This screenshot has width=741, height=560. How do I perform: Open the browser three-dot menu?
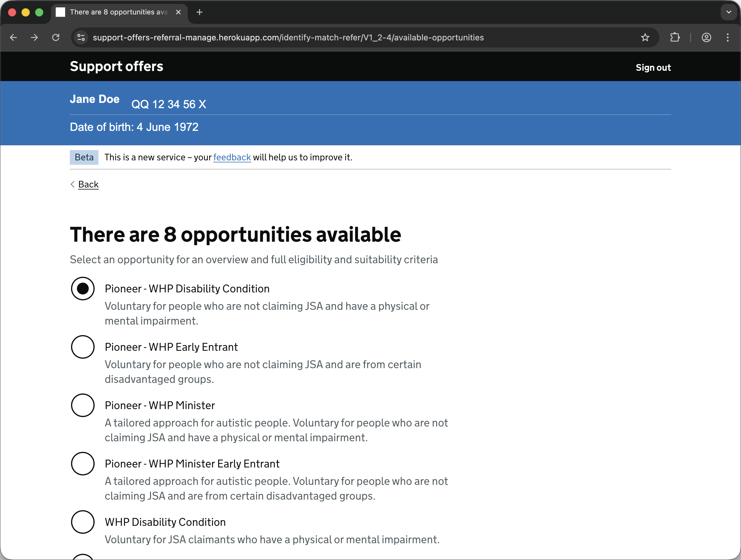tap(728, 37)
